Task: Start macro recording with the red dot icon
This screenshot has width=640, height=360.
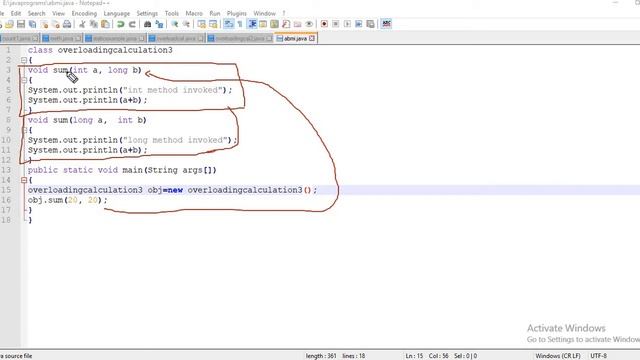Action: click(324, 24)
